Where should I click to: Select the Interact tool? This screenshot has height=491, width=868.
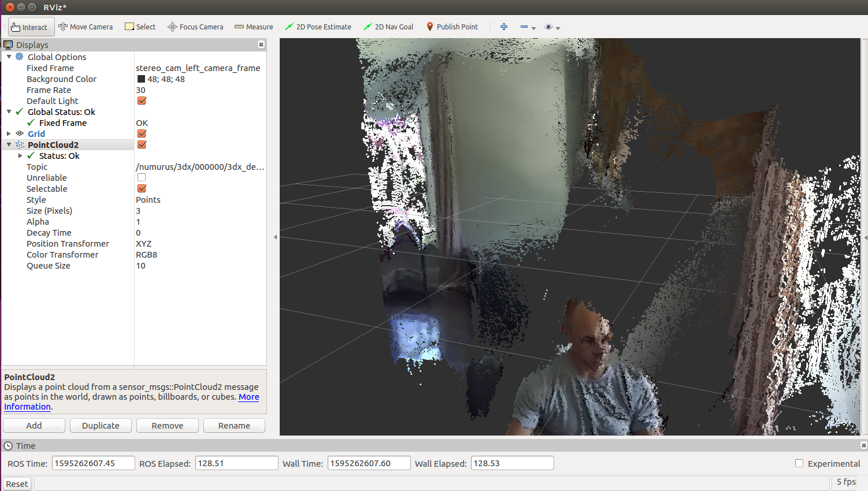coord(31,27)
